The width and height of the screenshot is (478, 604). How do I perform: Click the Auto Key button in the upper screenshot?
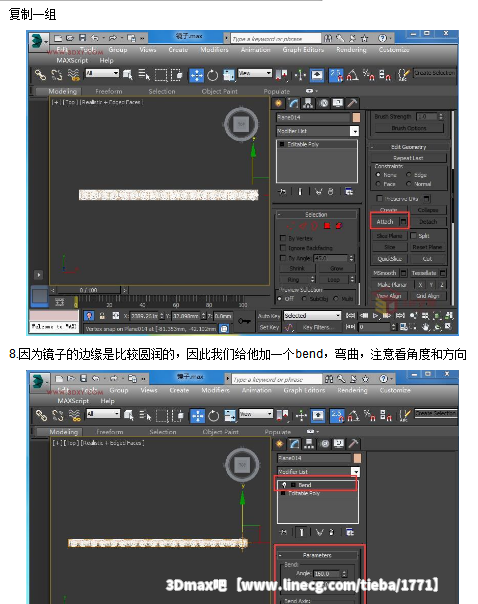click(x=269, y=316)
